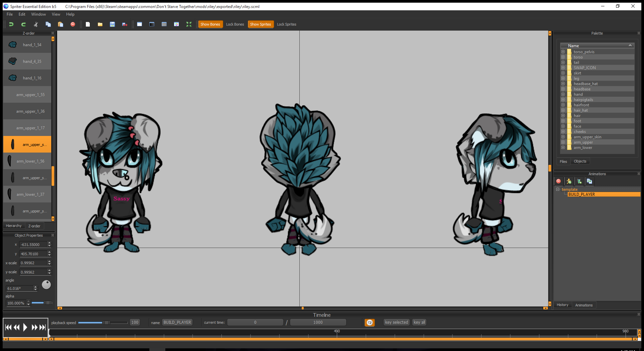
Task: Open the custom background color picker icon
Action: [177, 24]
